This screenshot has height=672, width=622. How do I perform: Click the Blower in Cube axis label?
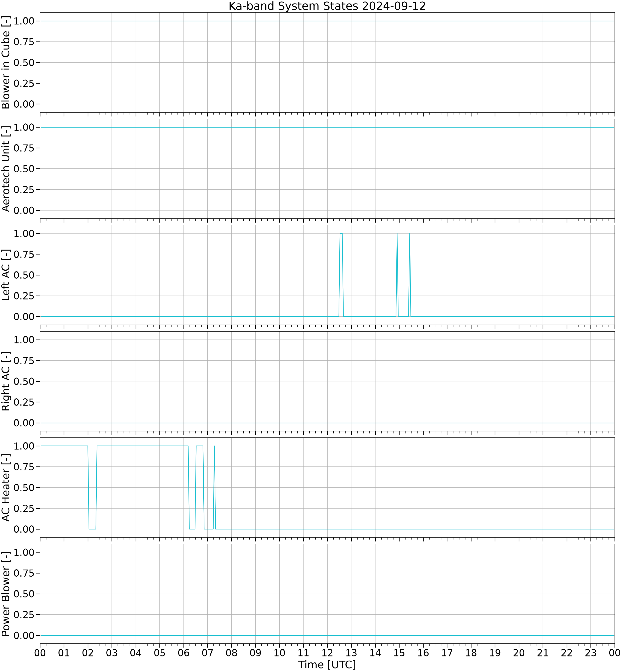click(x=6, y=62)
